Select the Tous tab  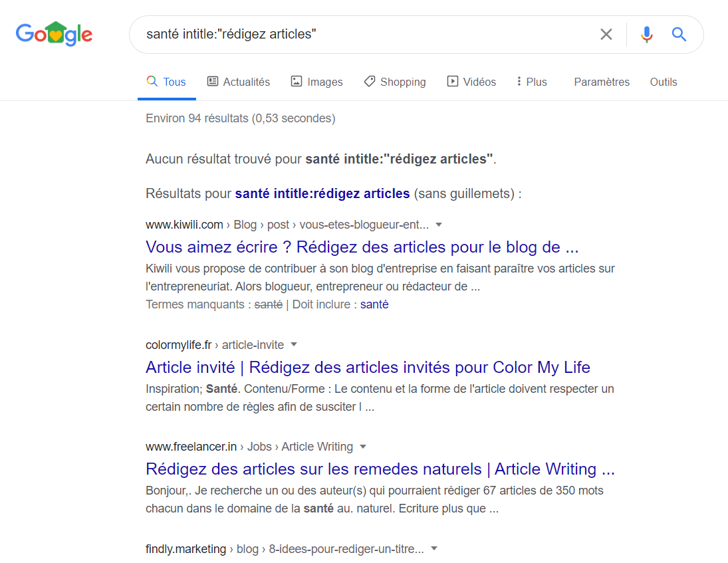(166, 82)
